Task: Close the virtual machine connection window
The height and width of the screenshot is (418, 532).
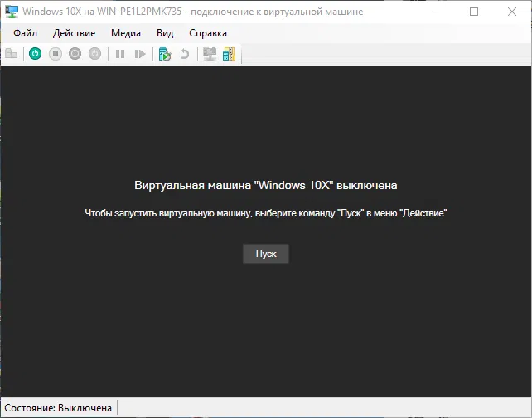Action: pyautogui.click(x=512, y=12)
